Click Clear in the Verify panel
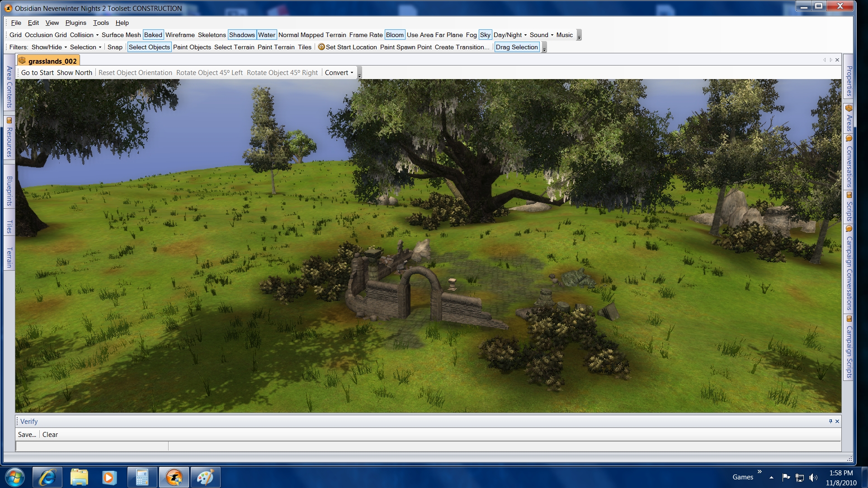868x488 pixels. 50,435
